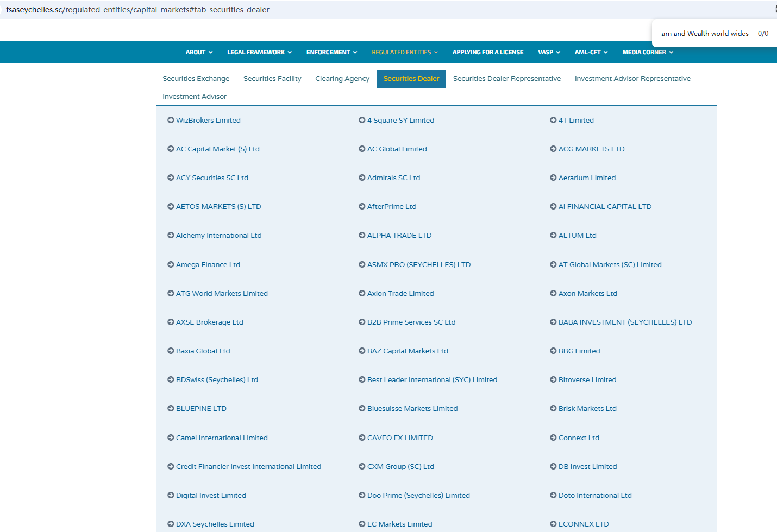
Task: Click the arrow icon beside Camel International Limited
Action: (x=171, y=438)
